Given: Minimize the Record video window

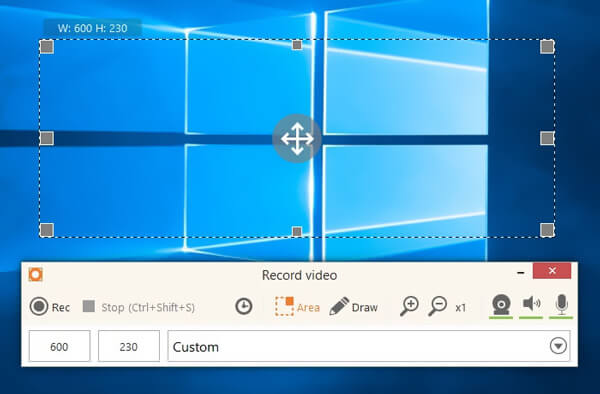Looking at the screenshot, I should pos(520,272).
